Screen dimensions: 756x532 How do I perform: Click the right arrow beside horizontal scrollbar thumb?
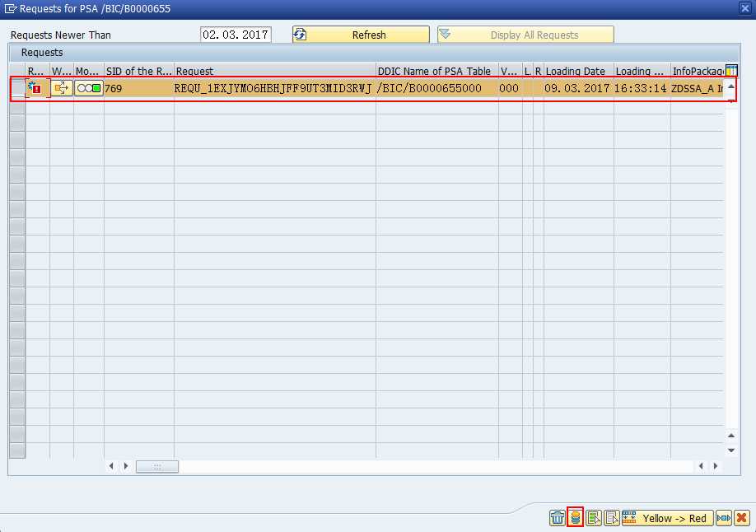[x=126, y=466]
